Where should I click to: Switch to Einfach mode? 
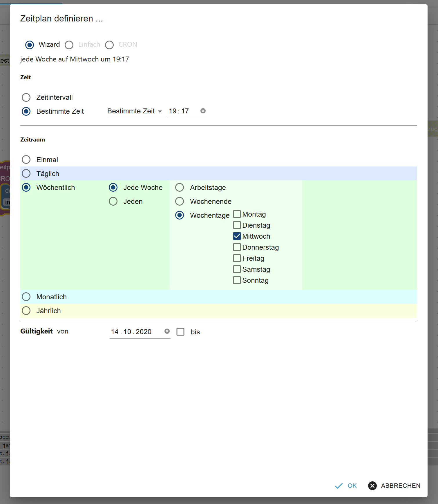point(69,45)
